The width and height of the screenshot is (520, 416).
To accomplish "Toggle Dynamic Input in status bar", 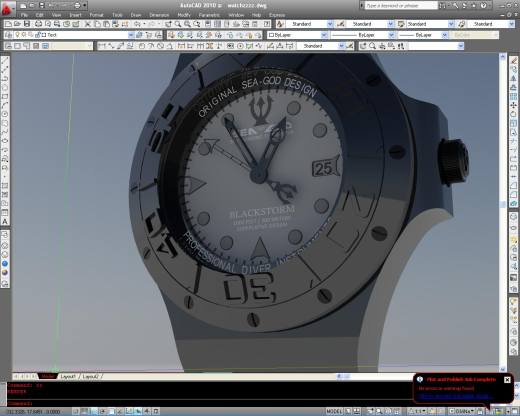I will [x=138, y=411].
